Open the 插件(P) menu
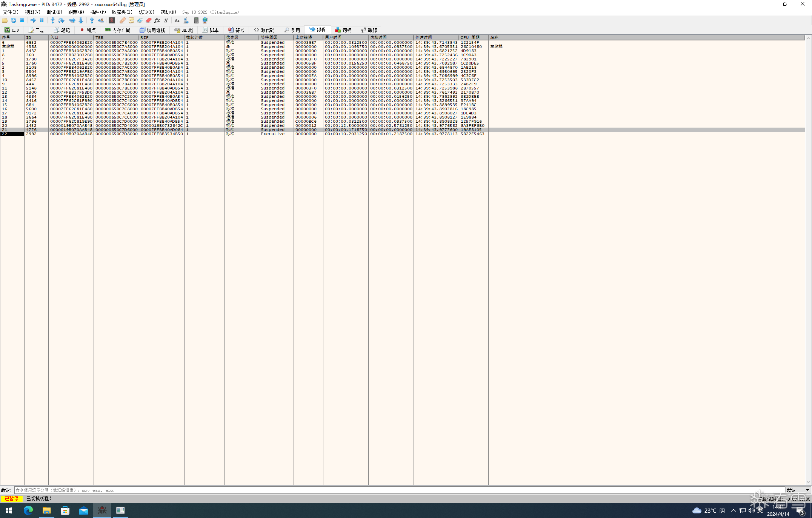 coord(98,12)
